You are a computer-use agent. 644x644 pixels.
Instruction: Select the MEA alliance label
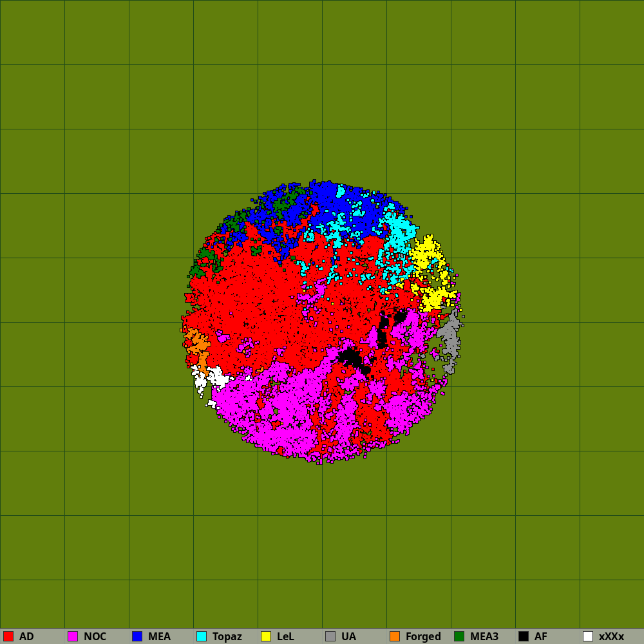159,637
